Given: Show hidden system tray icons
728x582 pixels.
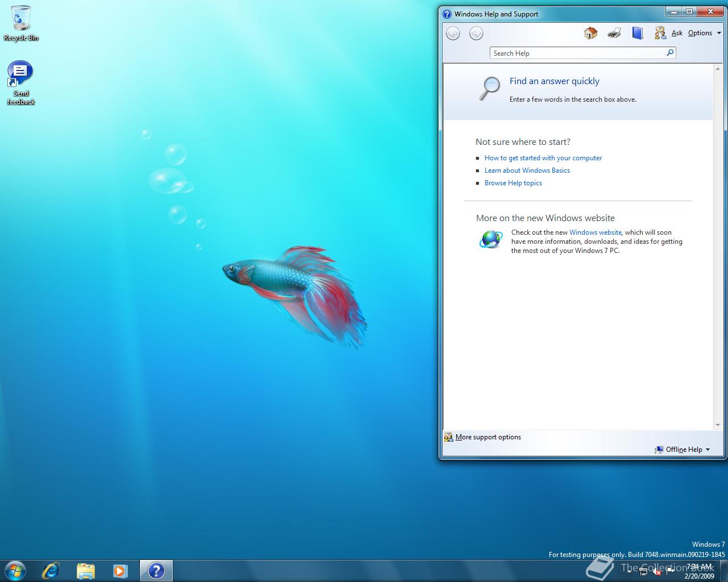Looking at the screenshot, I should 628,572.
